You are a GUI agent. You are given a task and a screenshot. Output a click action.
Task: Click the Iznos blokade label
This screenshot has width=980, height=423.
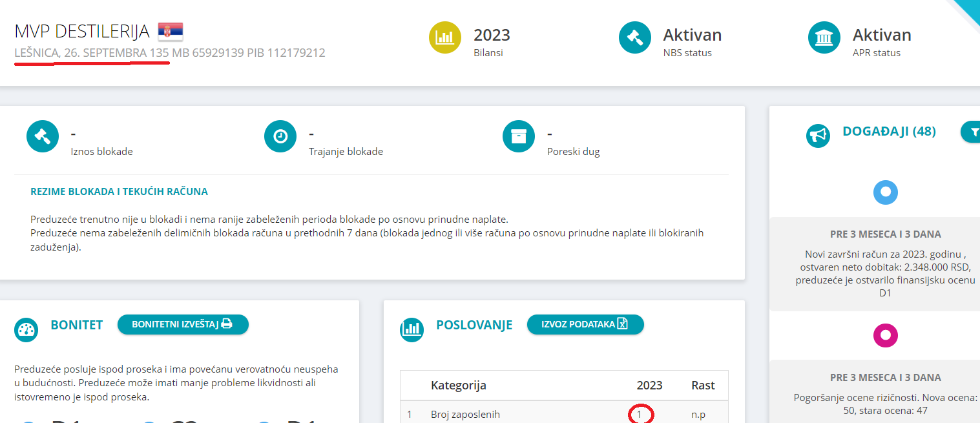coord(101,152)
